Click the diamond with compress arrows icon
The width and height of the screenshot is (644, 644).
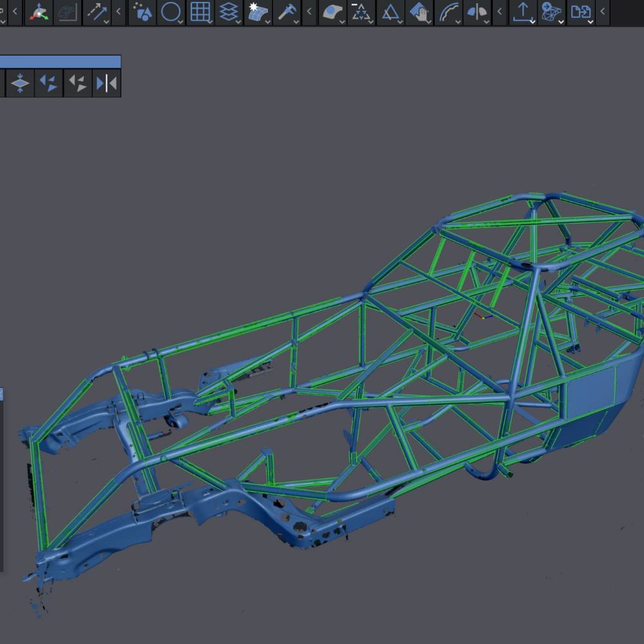(x=20, y=83)
